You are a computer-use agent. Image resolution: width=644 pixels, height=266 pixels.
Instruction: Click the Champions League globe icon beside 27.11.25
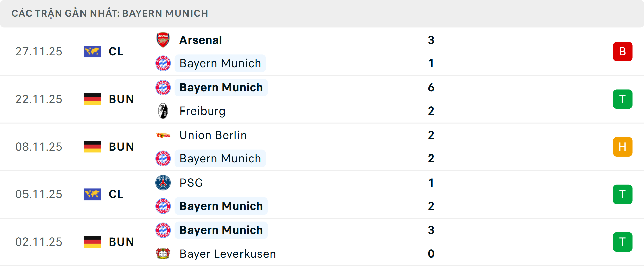point(92,51)
